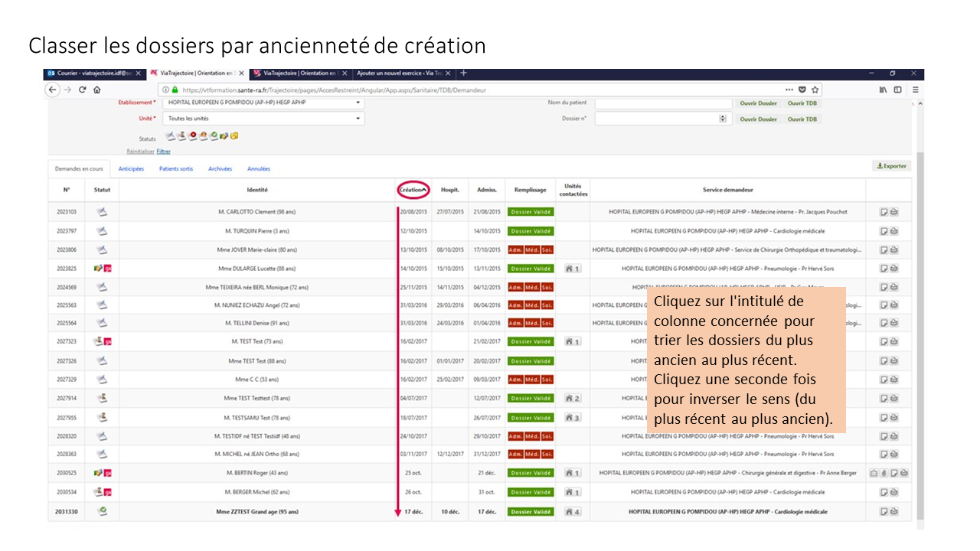Click print icon in M. CARLOTTO row
The width and height of the screenshot is (980, 551).
coord(893,212)
